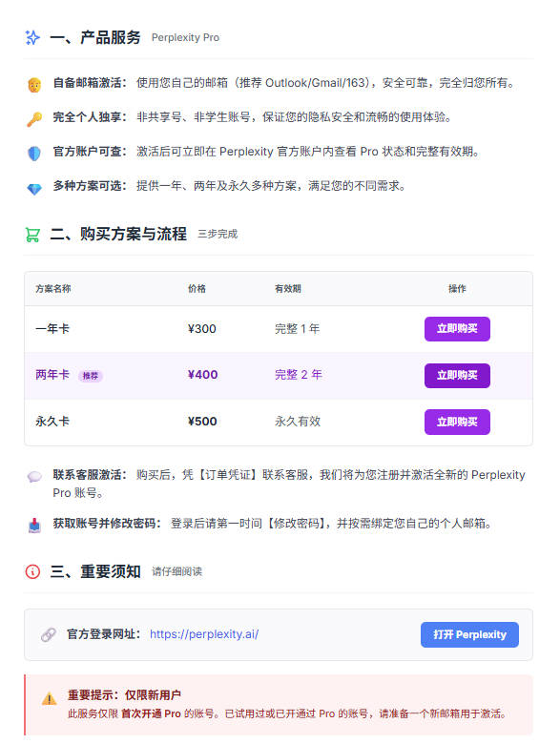Screen dimensions: 560x744
Task: Click the ¥400 price cell
Action: point(202,374)
